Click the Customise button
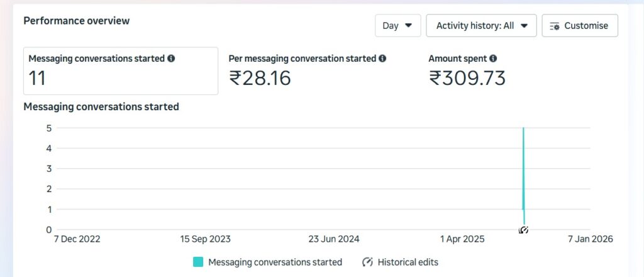The height and width of the screenshot is (277, 644). [x=579, y=26]
